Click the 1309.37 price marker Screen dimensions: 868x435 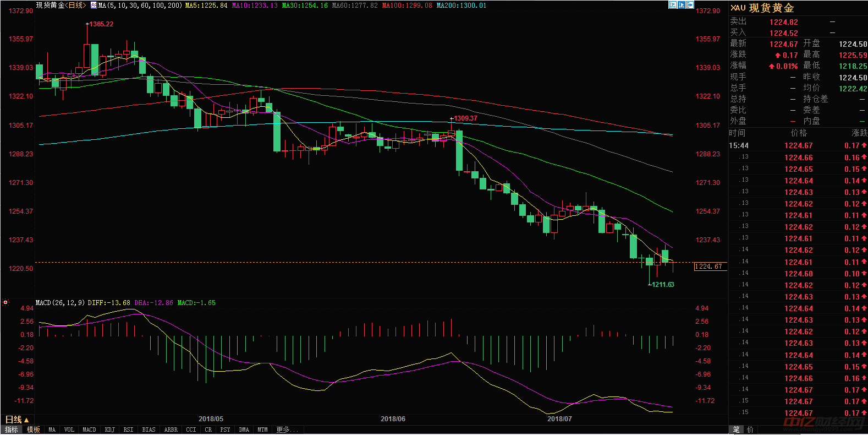pyautogui.click(x=465, y=118)
